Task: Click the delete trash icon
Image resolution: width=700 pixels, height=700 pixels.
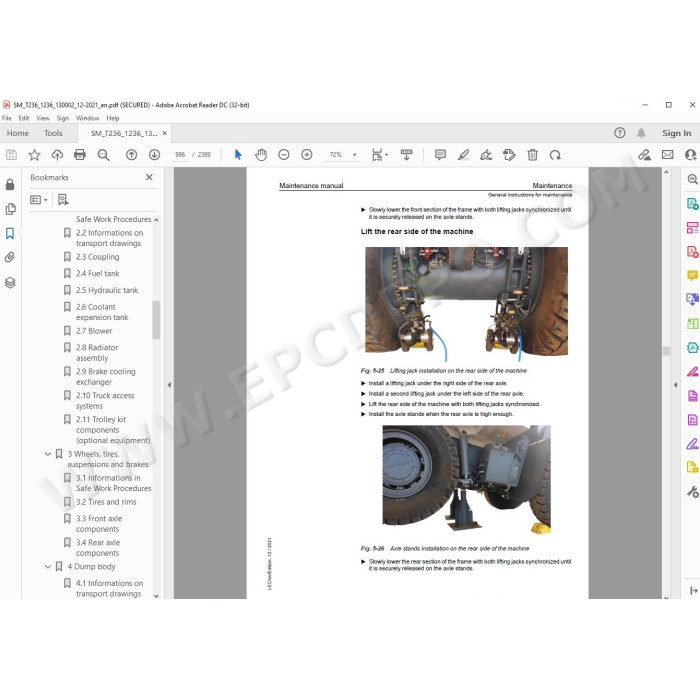Action: tap(533, 155)
